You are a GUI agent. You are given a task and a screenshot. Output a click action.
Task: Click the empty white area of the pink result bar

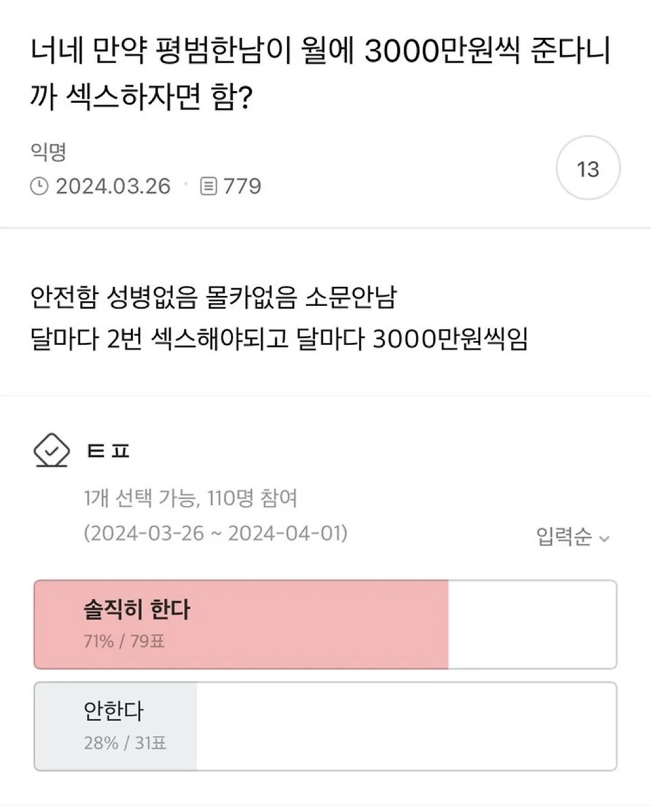532,625
